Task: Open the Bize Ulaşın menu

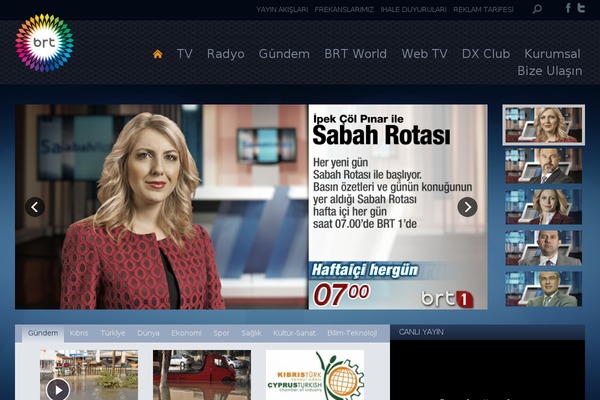Action: pos(549,71)
